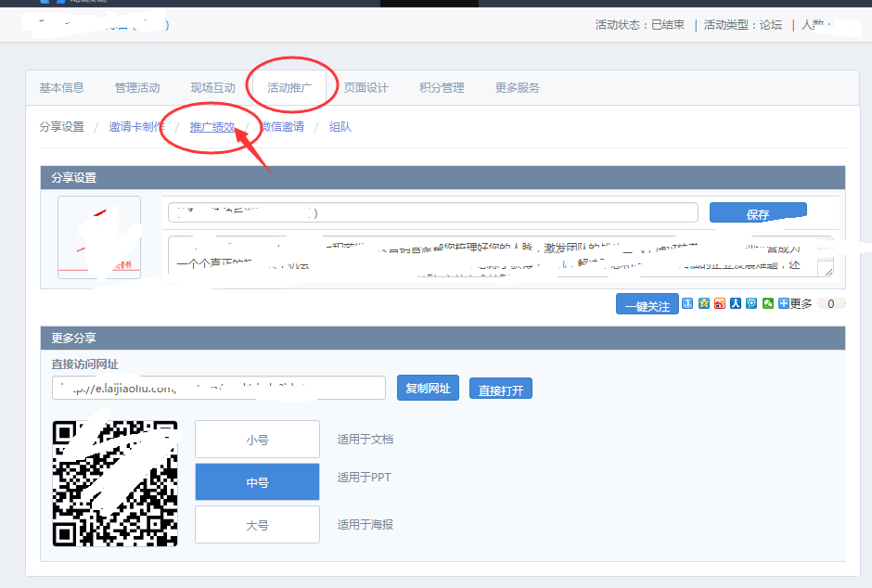
Task: Click the 更多分享 section header
Action: (442, 338)
